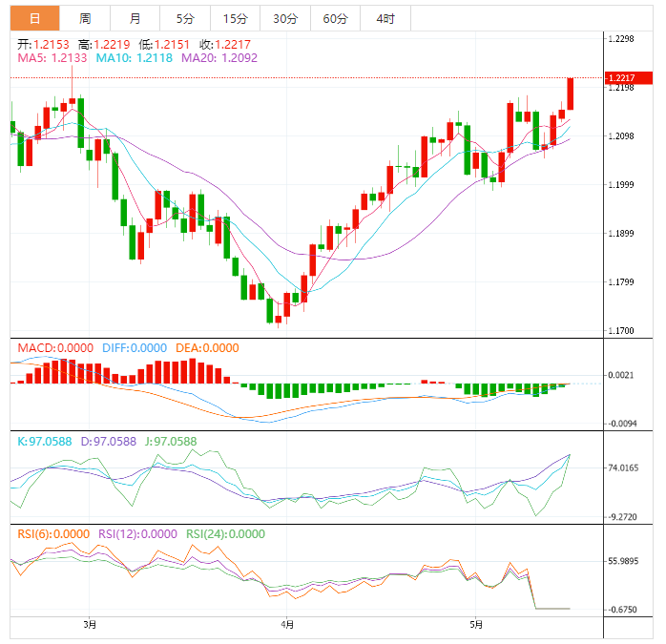Click the 1.2217 current price label
Screen dimensions: 666x644
coord(621,77)
